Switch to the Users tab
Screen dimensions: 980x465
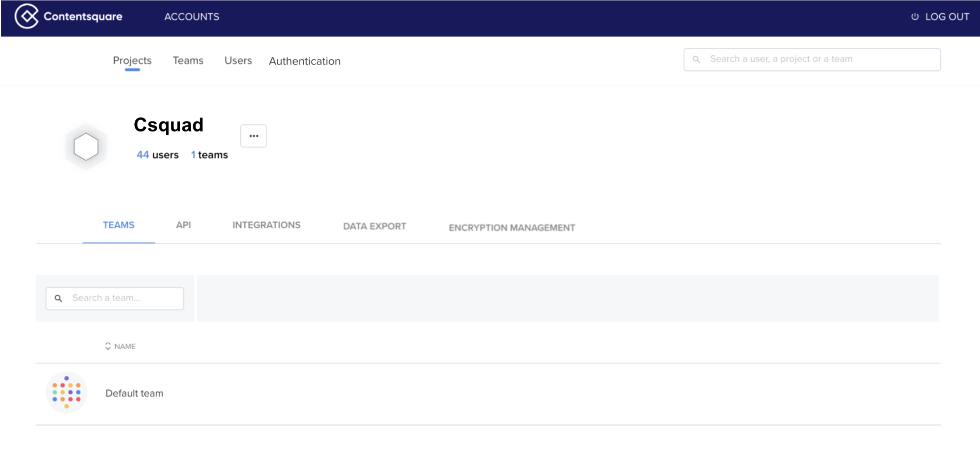click(x=238, y=61)
